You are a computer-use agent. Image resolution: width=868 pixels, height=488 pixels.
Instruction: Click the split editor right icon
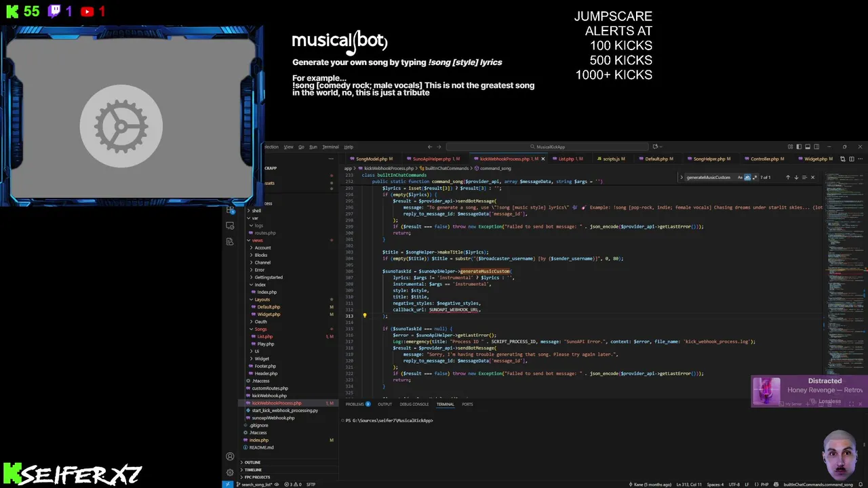tap(852, 159)
